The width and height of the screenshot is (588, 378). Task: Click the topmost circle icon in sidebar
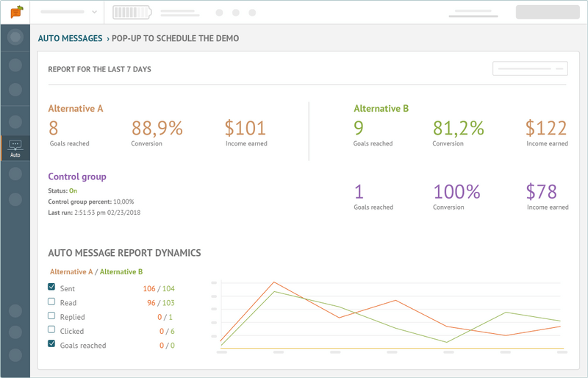(15, 37)
